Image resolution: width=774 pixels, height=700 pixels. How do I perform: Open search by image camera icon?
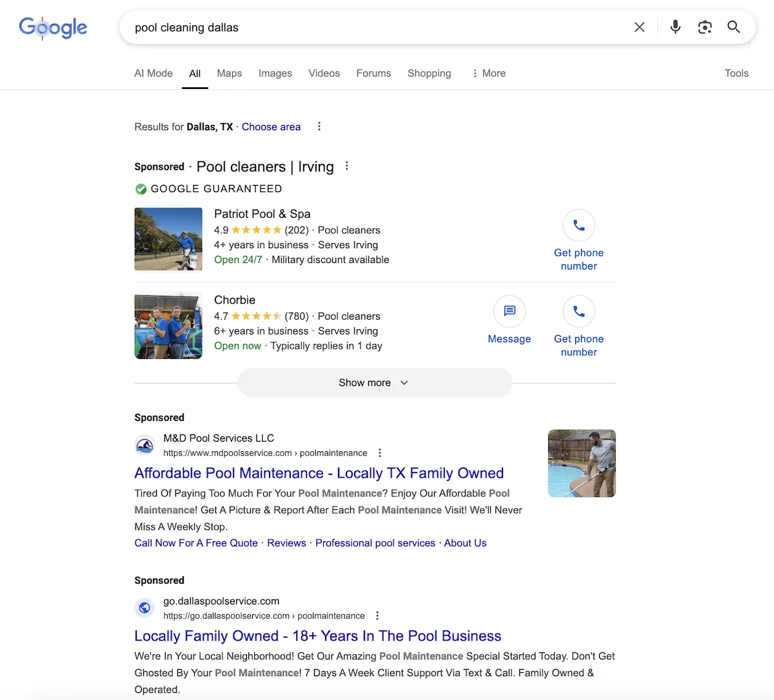[705, 27]
